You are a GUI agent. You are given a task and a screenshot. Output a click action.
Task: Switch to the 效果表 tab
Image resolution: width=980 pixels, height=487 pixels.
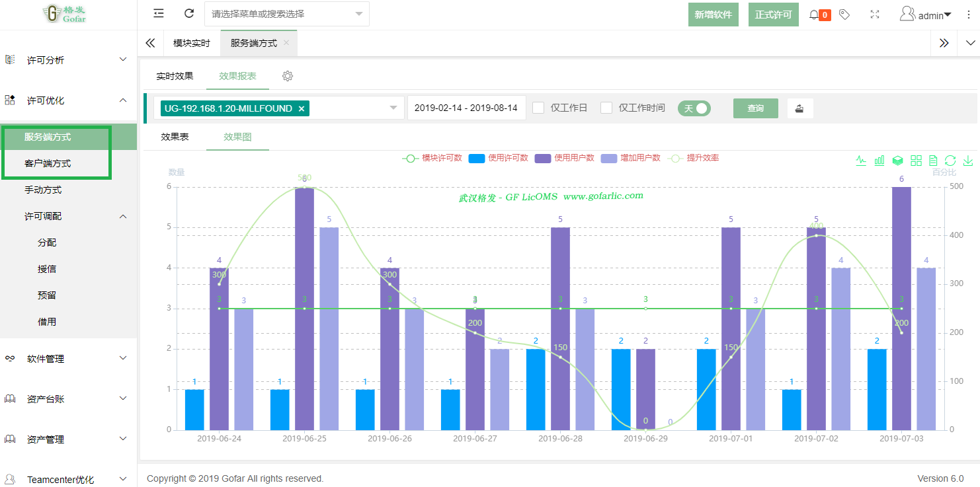175,137
